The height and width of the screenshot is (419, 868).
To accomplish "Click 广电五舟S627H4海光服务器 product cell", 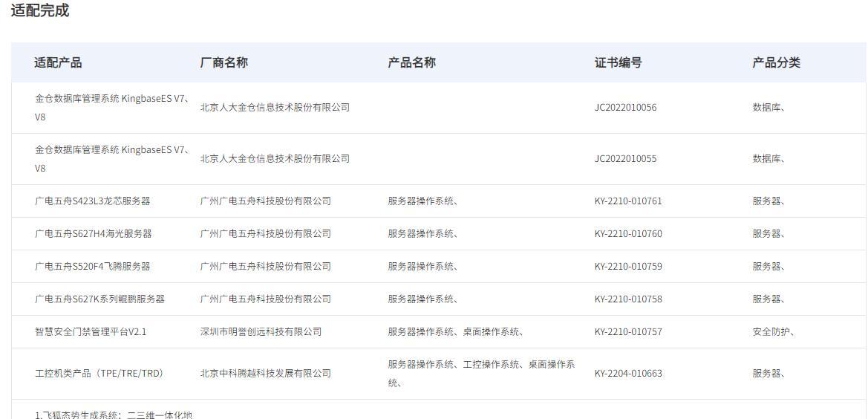I will (93, 233).
